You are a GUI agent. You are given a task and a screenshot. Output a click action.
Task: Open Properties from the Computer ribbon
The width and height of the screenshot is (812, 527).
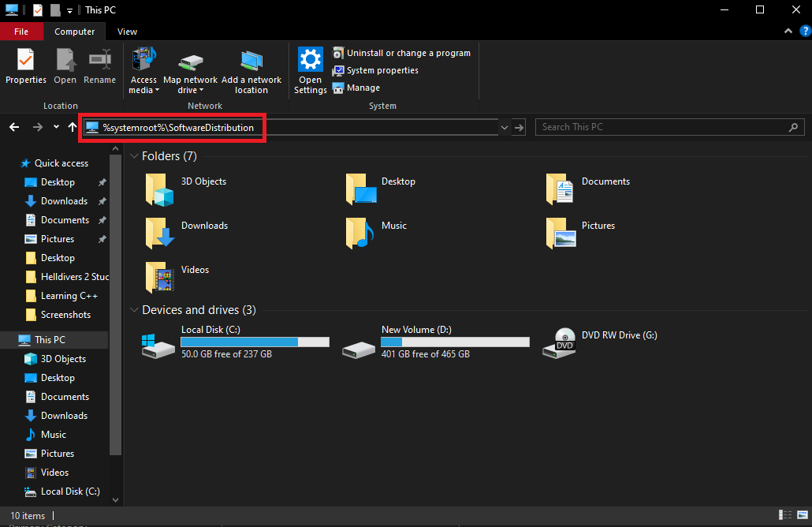point(25,67)
